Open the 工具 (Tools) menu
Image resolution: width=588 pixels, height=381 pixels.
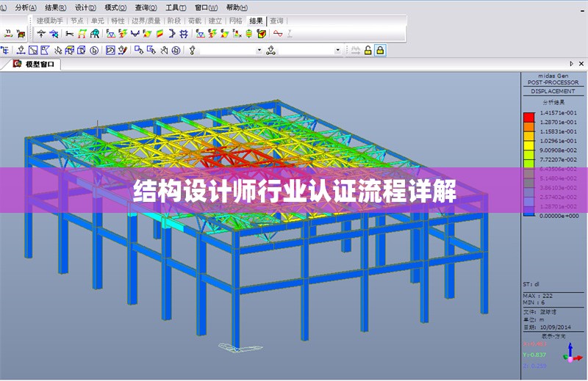pyautogui.click(x=174, y=7)
